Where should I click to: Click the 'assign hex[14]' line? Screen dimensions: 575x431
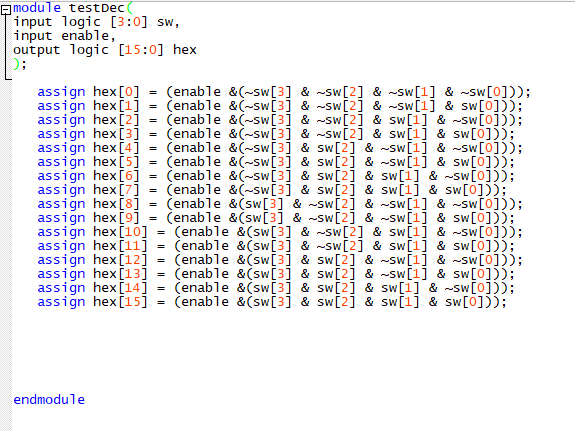276,288
